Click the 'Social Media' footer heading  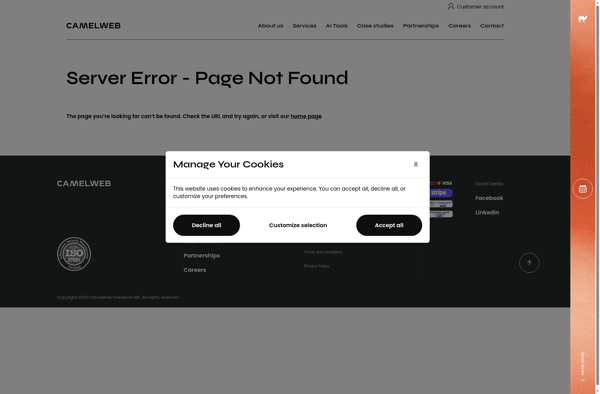[489, 184]
